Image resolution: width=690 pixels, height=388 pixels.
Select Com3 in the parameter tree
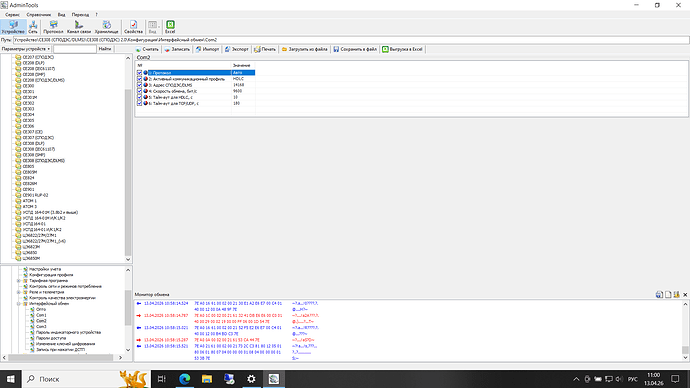point(41,327)
